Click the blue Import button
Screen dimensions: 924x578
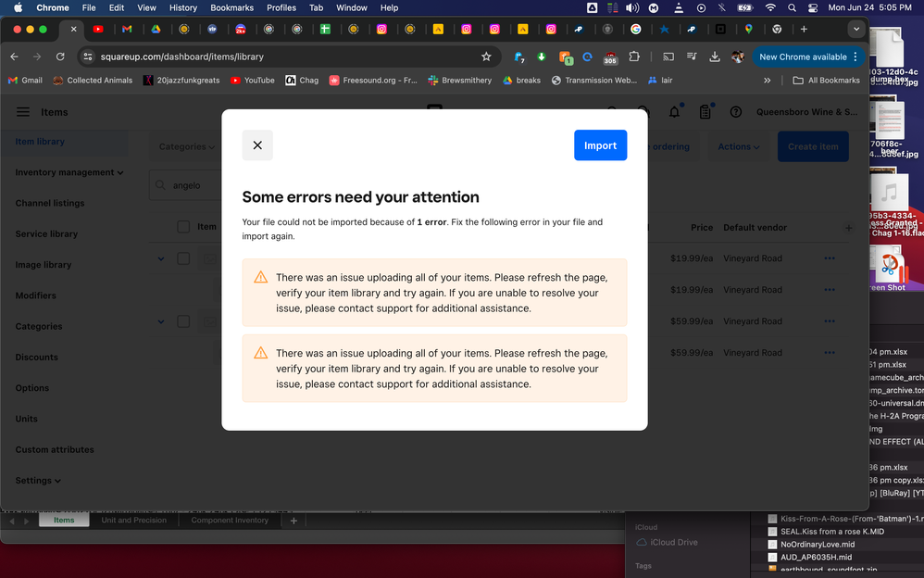click(x=600, y=145)
